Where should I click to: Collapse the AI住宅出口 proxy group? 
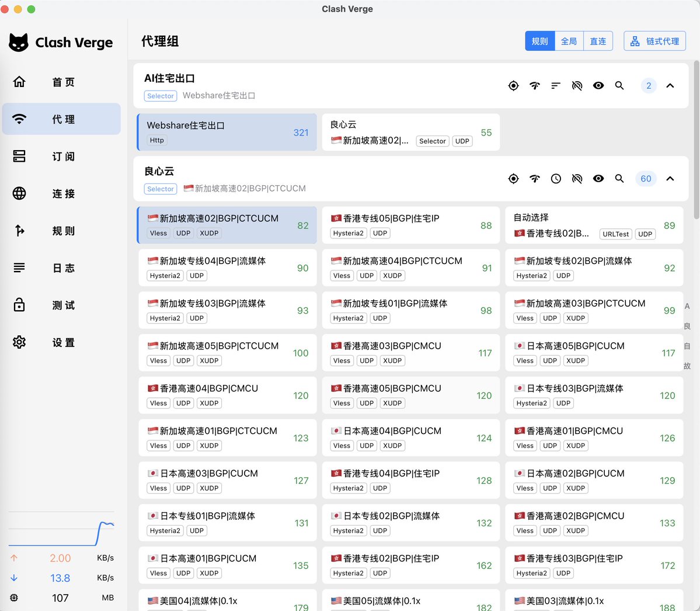[x=670, y=85]
